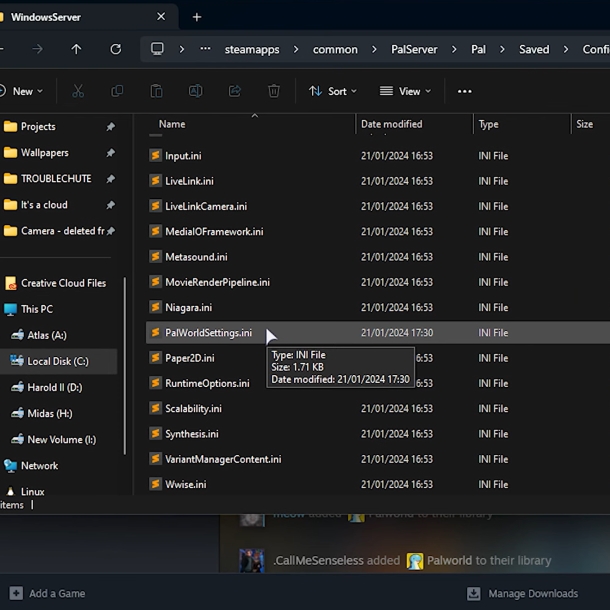Go to common breadcrumb folder

pos(335,50)
